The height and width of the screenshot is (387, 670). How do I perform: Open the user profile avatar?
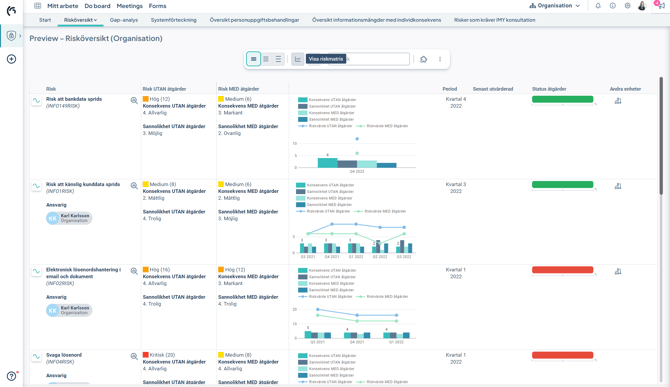coord(642,6)
